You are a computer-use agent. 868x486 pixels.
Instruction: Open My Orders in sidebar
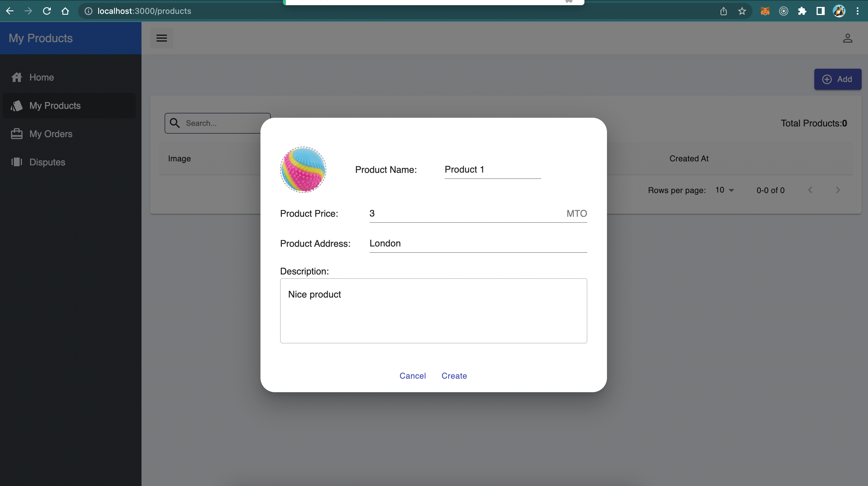pyautogui.click(x=51, y=134)
